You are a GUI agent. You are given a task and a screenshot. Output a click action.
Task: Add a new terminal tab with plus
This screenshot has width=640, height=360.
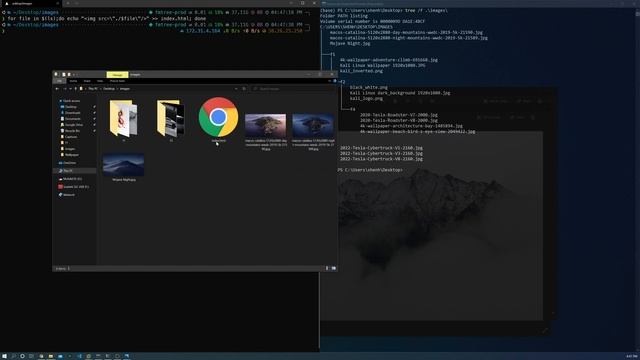(68, 3)
